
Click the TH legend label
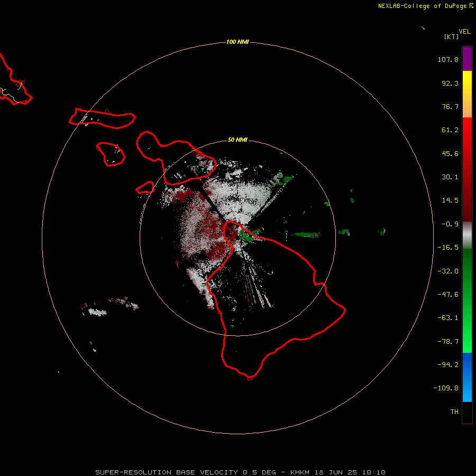454,411
